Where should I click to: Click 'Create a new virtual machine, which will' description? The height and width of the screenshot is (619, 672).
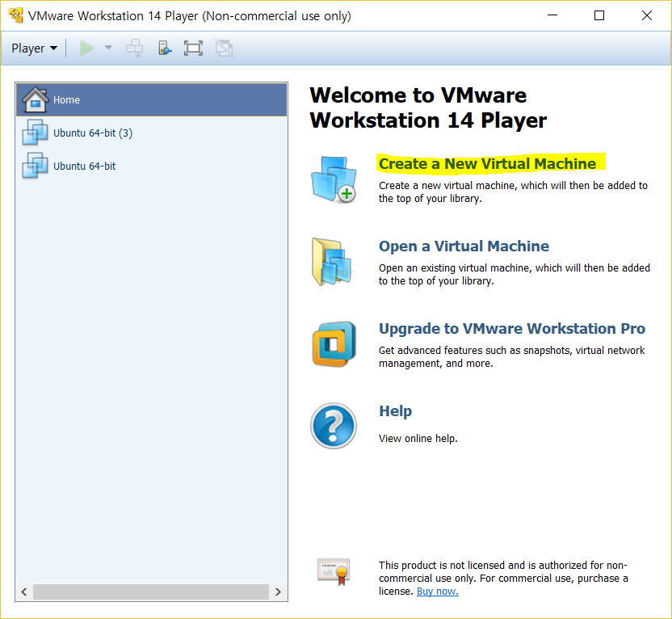point(513,192)
